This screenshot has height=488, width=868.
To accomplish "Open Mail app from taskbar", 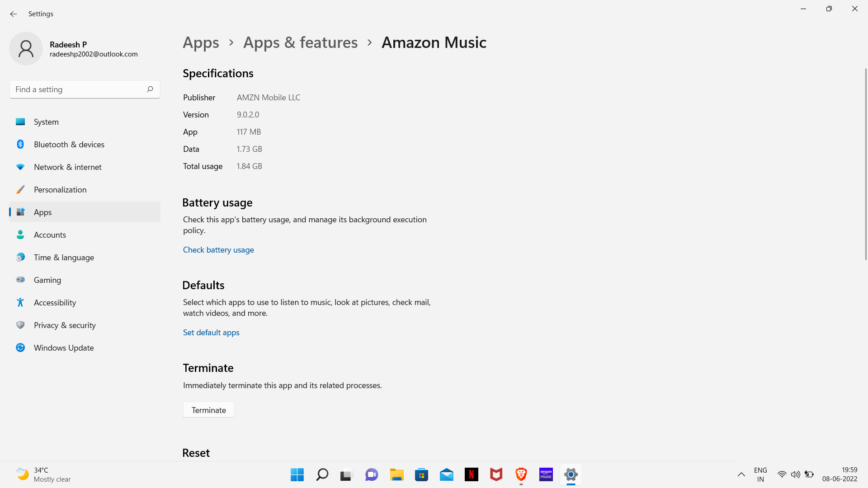I will [446, 474].
